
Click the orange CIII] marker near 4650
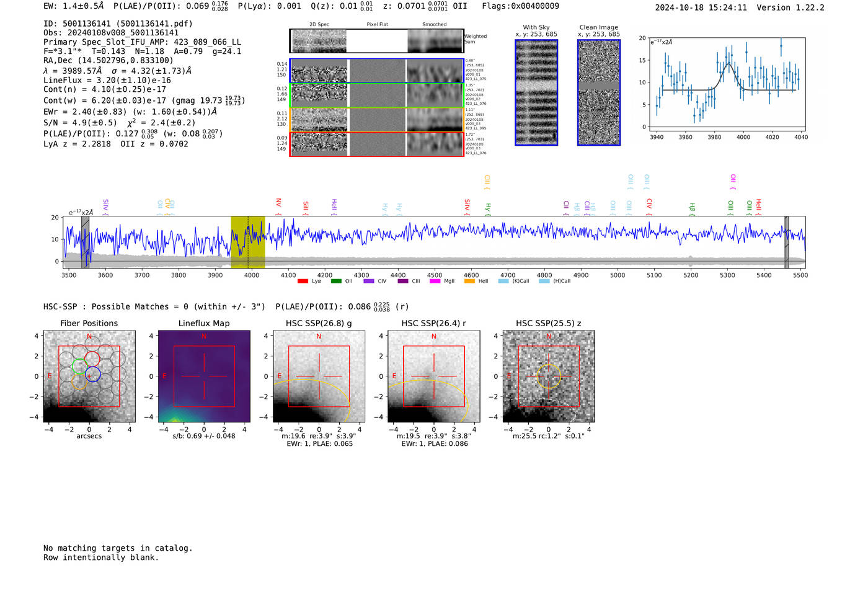click(487, 182)
